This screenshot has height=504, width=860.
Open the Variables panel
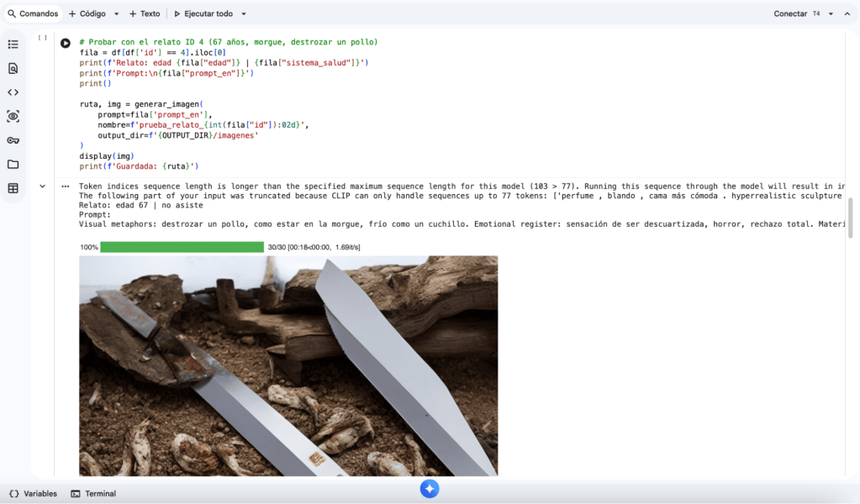pyautogui.click(x=34, y=494)
